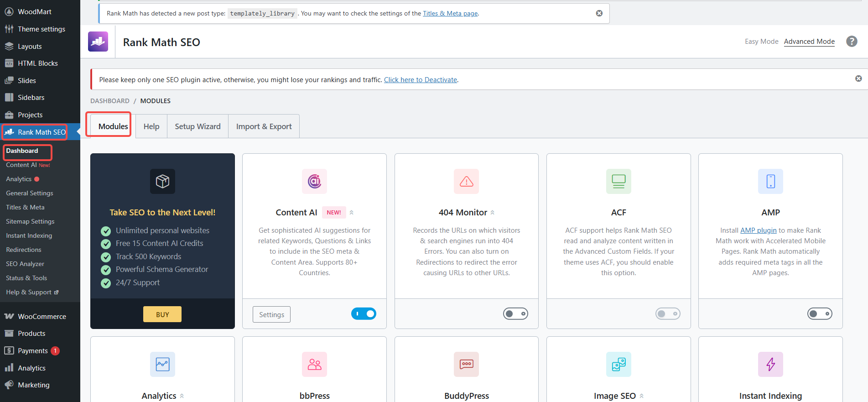The height and width of the screenshot is (402, 868).
Task: Open Status & Tools submenu item
Action: tap(26, 278)
